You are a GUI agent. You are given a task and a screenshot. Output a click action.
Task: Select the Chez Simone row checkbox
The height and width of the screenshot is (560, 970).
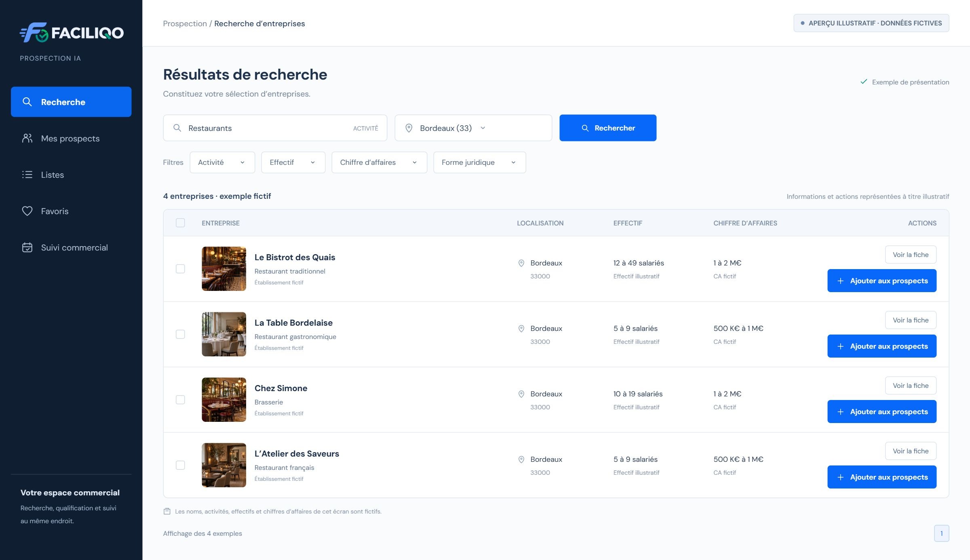tap(180, 400)
